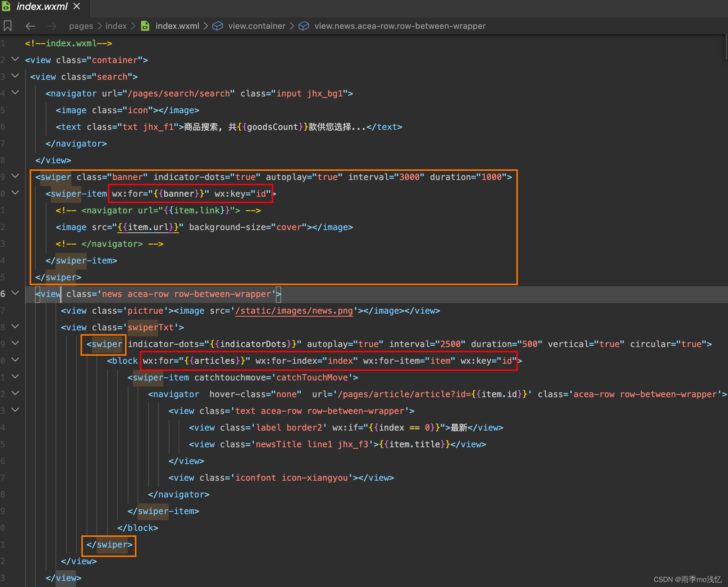
Task: Click the vertical="true" attribute
Action: [x=586, y=344]
